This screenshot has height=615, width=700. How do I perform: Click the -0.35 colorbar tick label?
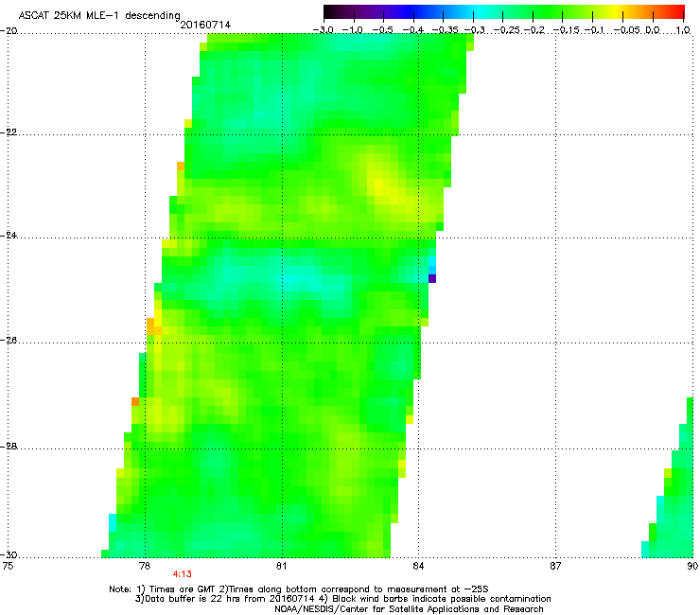point(446,30)
